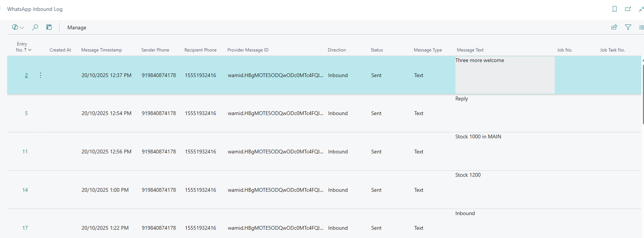Open the Manage menu
The width and height of the screenshot is (644, 238).
(77, 27)
